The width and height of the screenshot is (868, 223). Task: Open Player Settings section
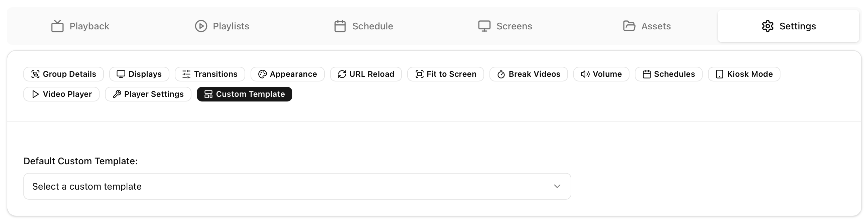148,94
